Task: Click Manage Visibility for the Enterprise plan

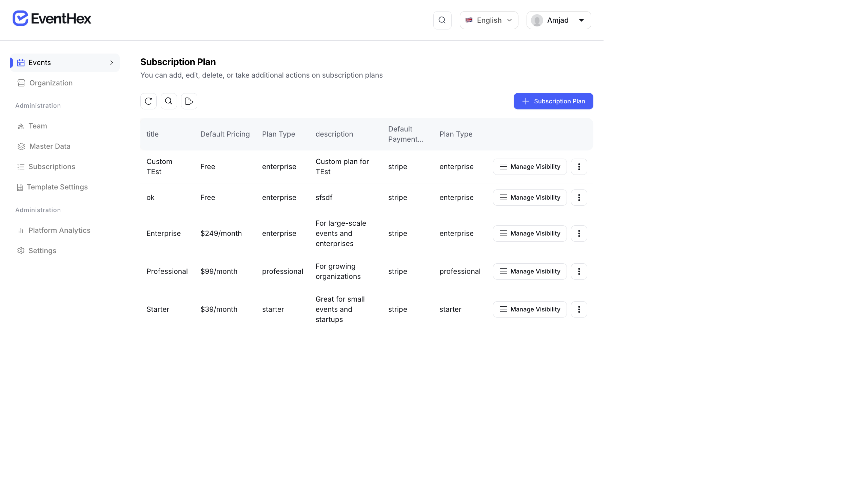Action: pos(529,233)
